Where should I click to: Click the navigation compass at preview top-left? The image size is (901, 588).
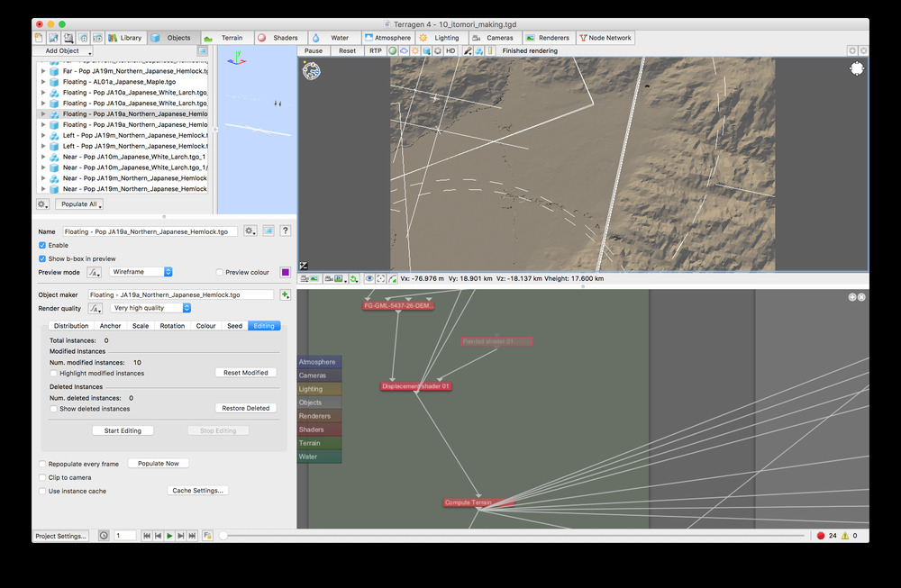point(312,70)
